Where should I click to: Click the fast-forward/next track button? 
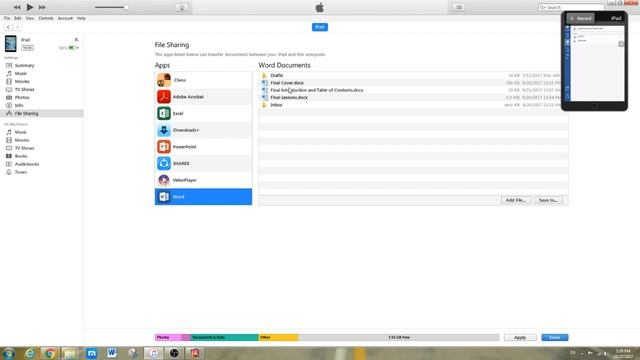click(x=42, y=7)
